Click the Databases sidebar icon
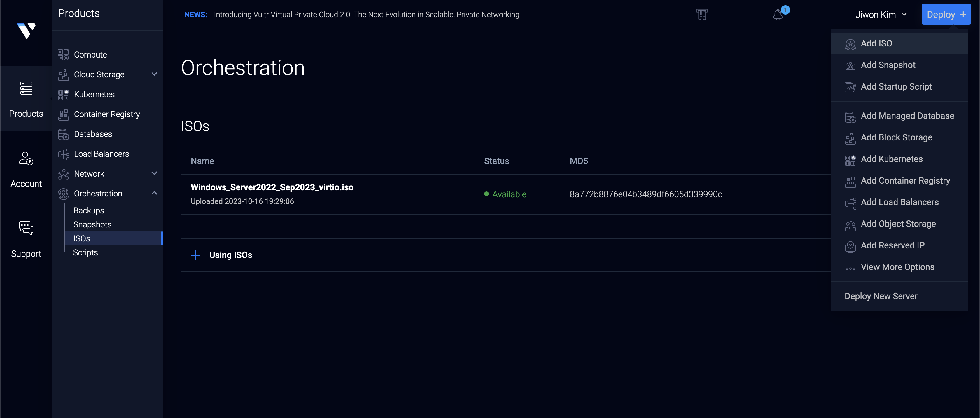This screenshot has height=418, width=980. pos(63,134)
